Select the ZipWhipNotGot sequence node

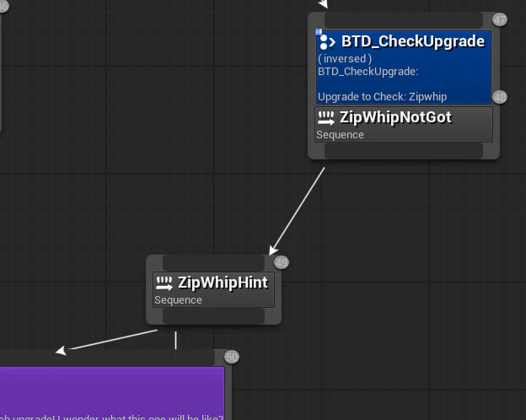pos(404,124)
